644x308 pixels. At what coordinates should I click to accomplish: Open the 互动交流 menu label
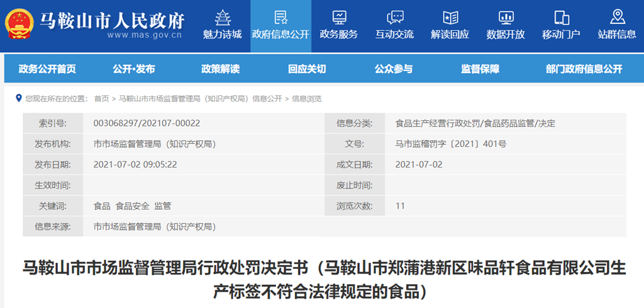point(395,35)
